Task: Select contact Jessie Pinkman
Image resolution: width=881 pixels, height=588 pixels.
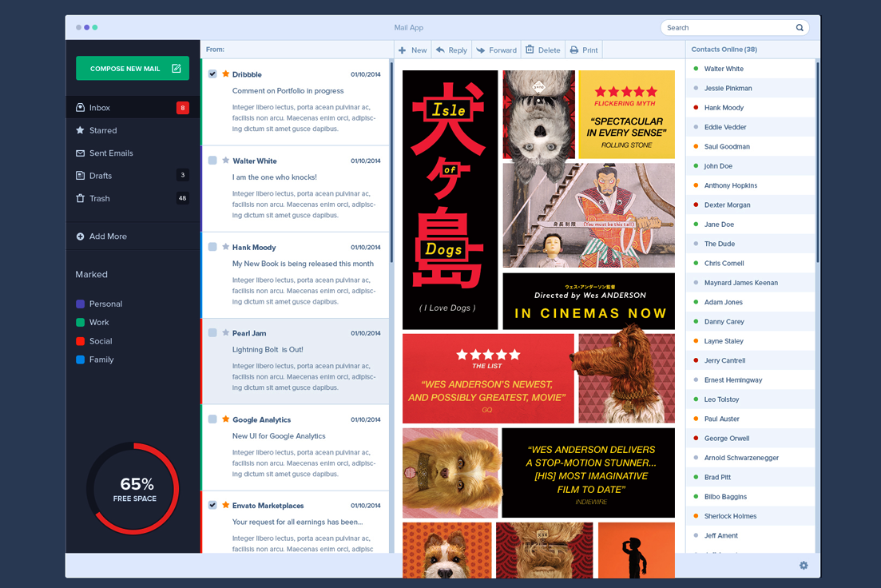Action: click(x=750, y=88)
